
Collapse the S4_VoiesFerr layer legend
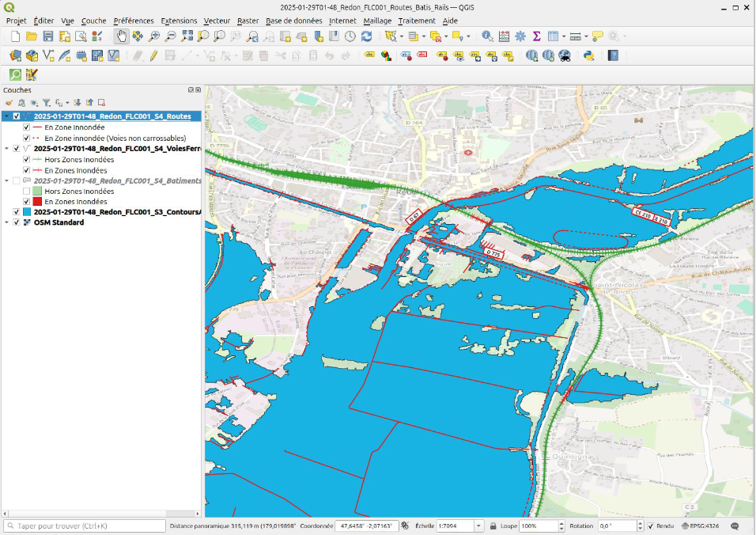click(x=6, y=148)
